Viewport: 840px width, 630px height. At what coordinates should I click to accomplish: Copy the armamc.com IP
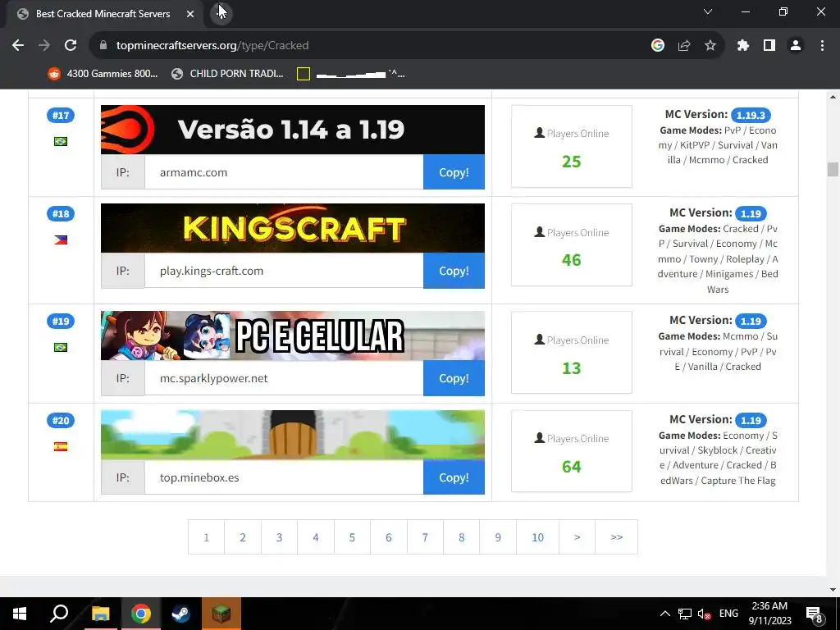point(454,172)
